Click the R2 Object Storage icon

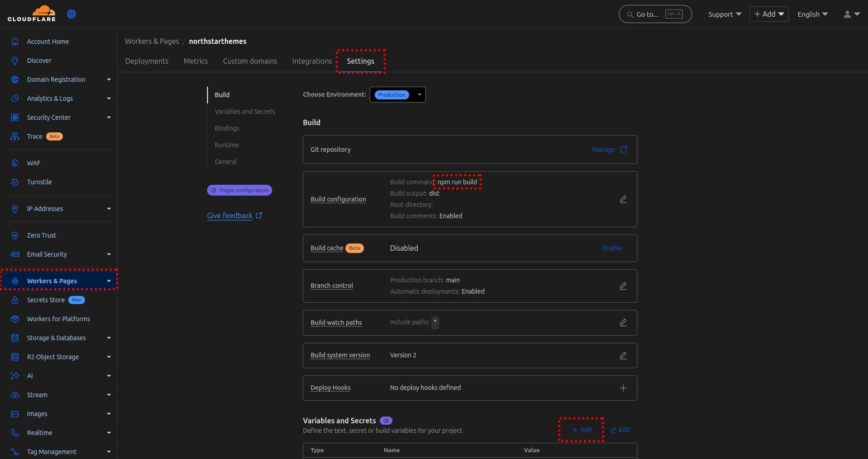[15, 357]
